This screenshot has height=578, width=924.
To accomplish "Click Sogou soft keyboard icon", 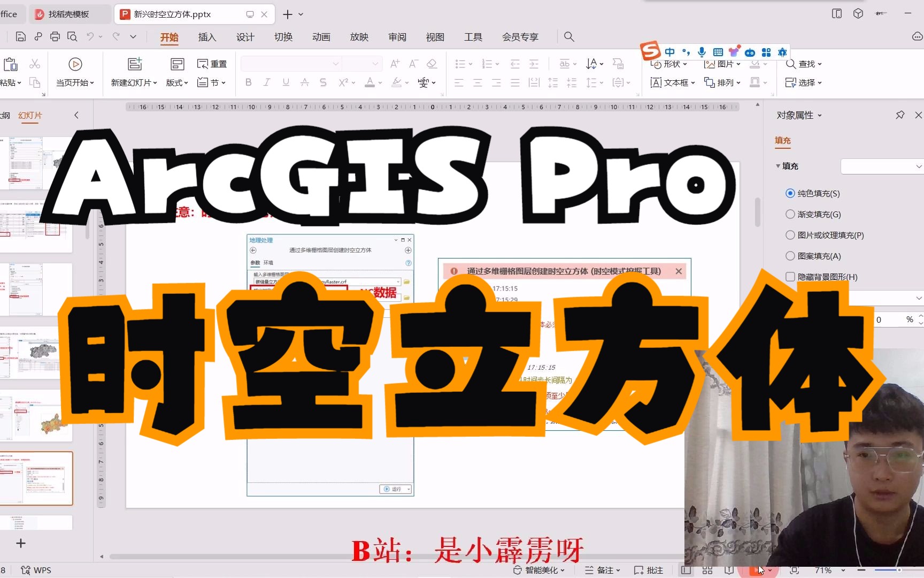I will tap(718, 52).
